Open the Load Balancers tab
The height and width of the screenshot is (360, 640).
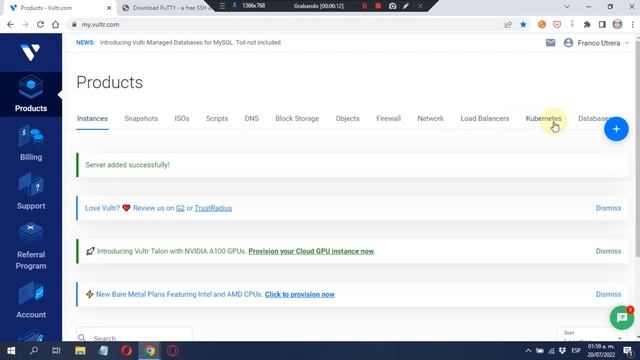tap(484, 118)
